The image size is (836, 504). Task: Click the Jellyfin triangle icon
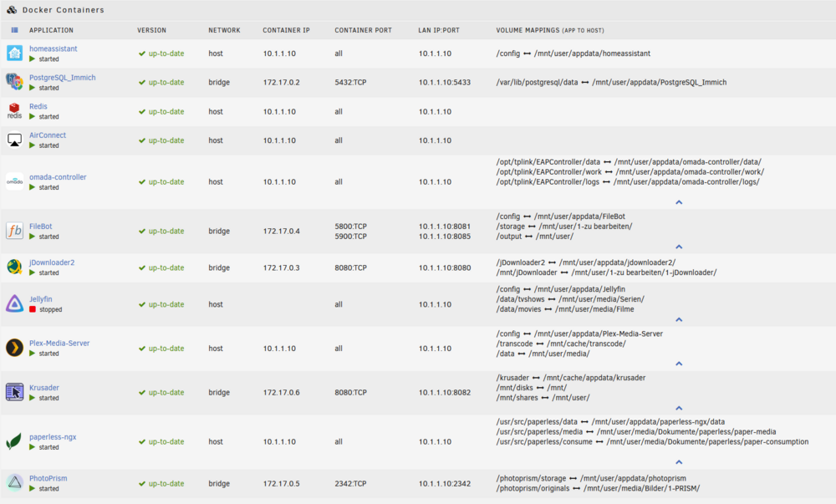click(x=14, y=303)
